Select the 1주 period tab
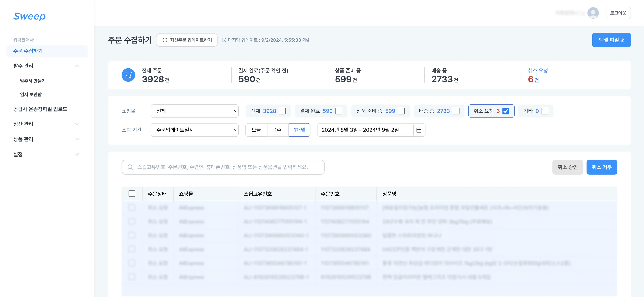The height and width of the screenshot is (297, 644). click(278, 130)
